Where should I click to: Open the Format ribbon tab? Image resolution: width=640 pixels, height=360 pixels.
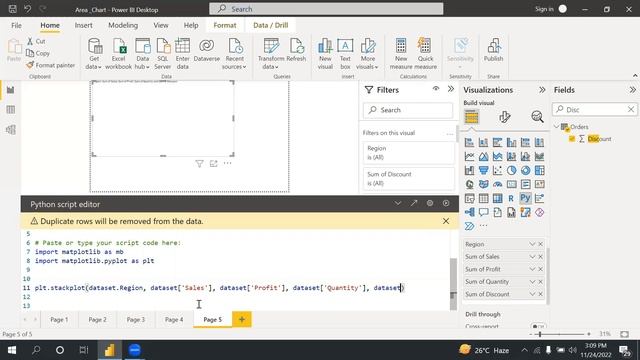[x=224, y=25]
